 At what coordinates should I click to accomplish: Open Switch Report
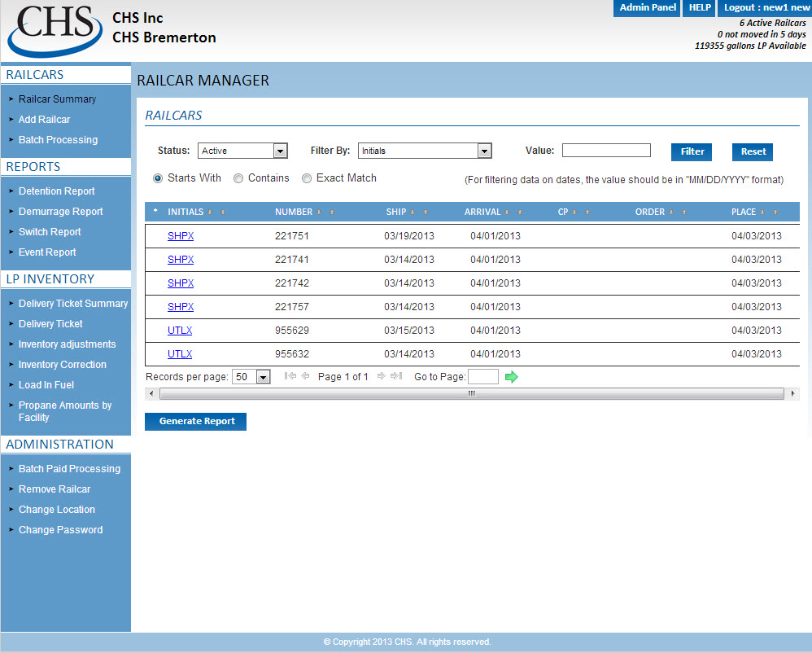click(50, 232)
